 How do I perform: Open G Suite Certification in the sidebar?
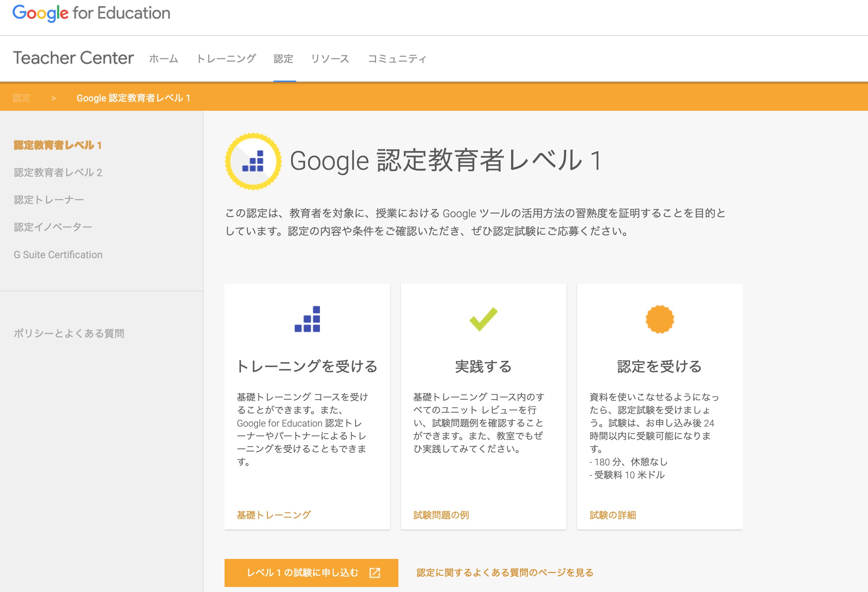(58, 255)
